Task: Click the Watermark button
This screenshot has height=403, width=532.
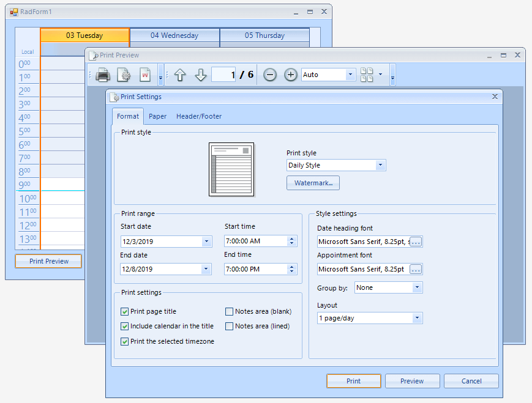Action: coord(313,183)
